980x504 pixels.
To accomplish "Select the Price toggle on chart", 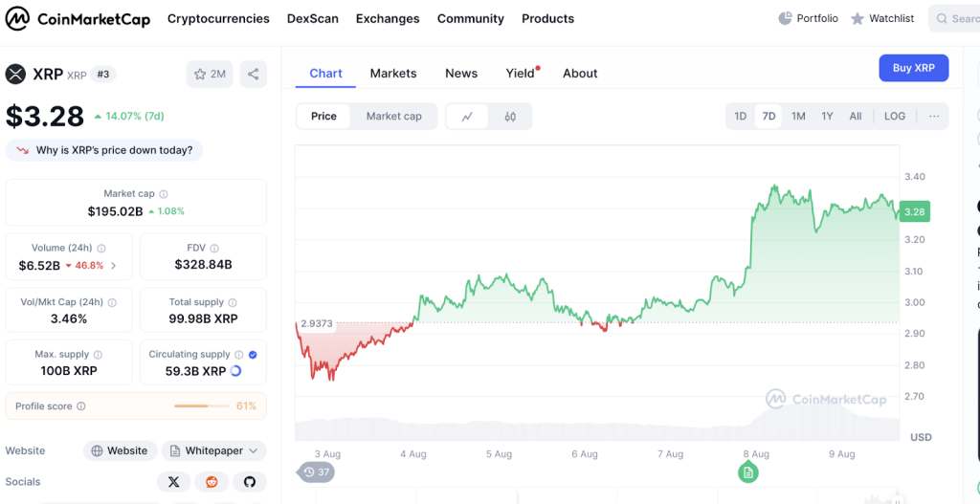I will [323, 117].
